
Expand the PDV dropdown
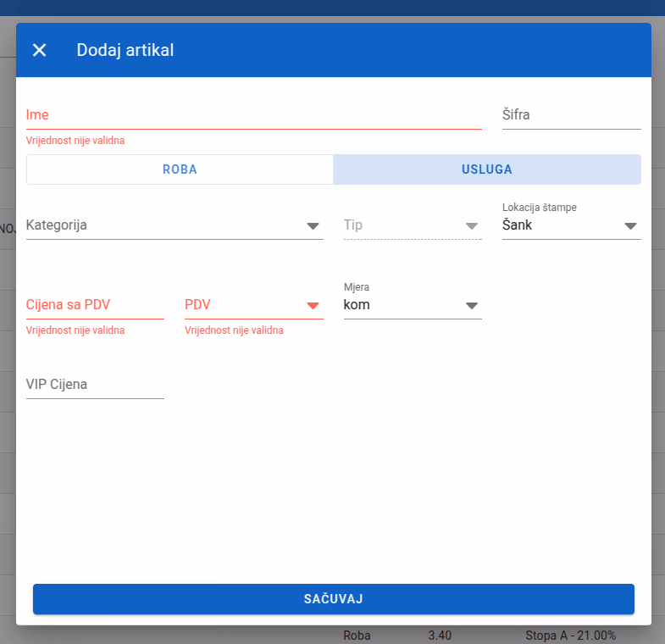(x=253, y=305)
